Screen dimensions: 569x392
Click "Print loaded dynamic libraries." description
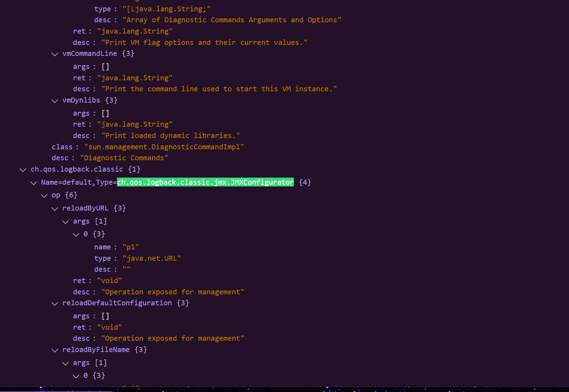coord(170,136)
